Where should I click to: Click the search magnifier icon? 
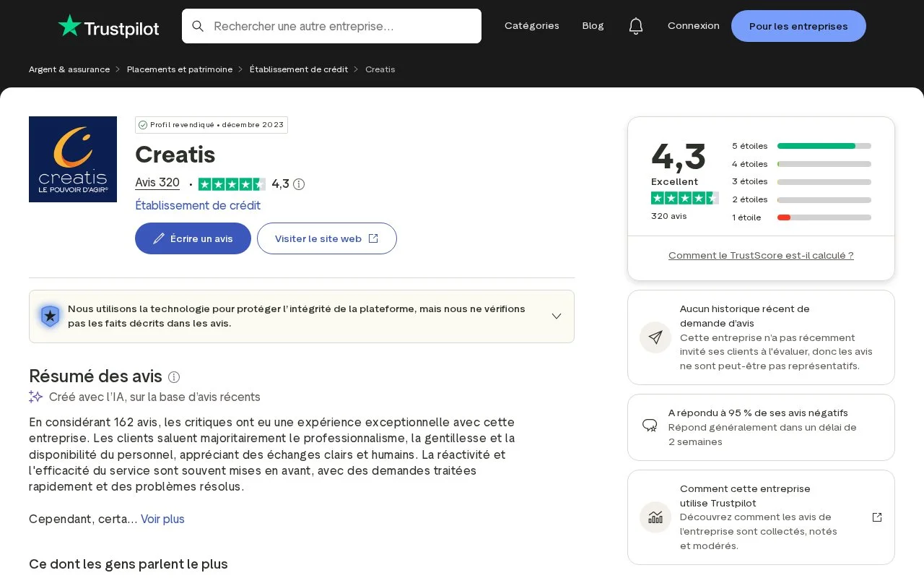coord(198,26)
